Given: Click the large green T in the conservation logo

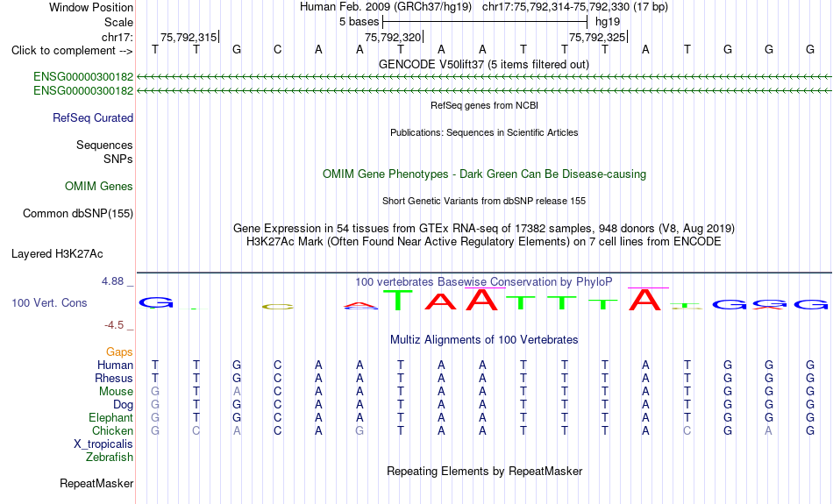Looking at the screenshot, I should point(398,300).
